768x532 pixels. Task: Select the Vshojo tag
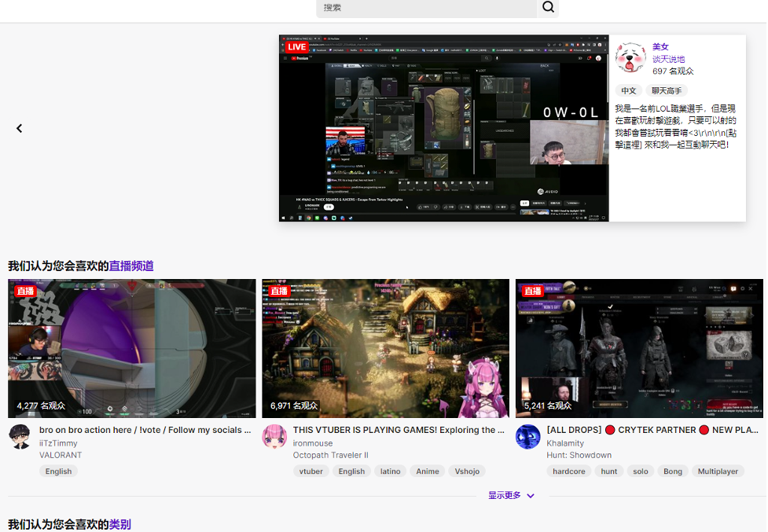click(467, 471)
